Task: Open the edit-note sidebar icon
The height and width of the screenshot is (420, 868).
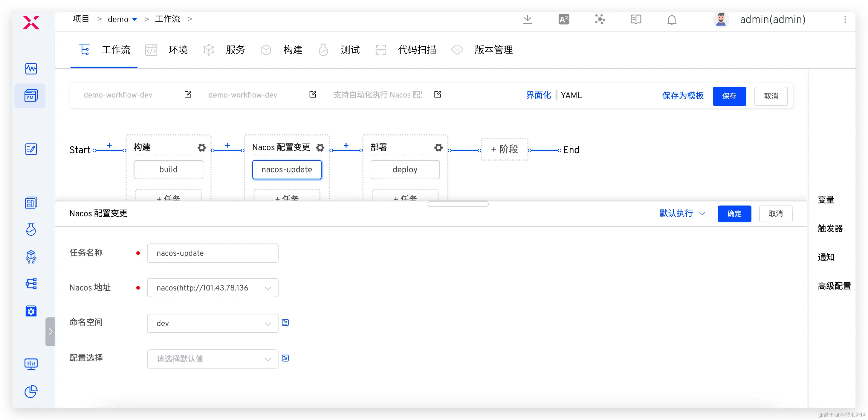Action: coord(31,149)
